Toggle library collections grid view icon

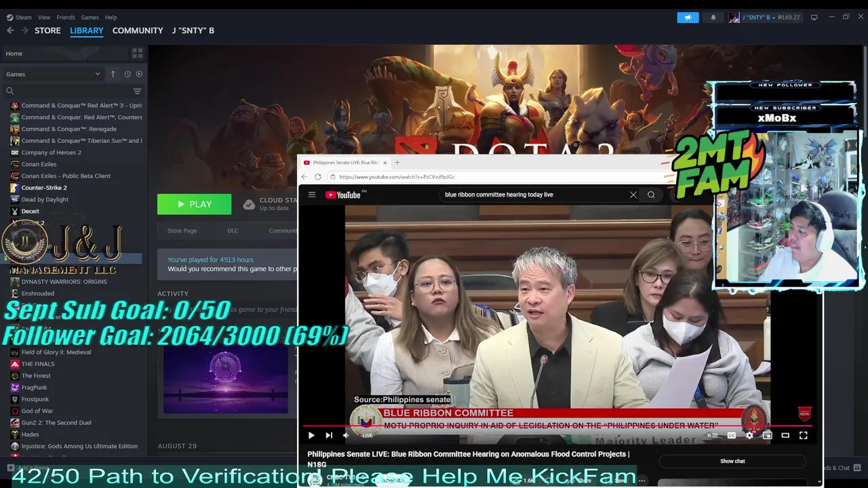tap(137, 54)
